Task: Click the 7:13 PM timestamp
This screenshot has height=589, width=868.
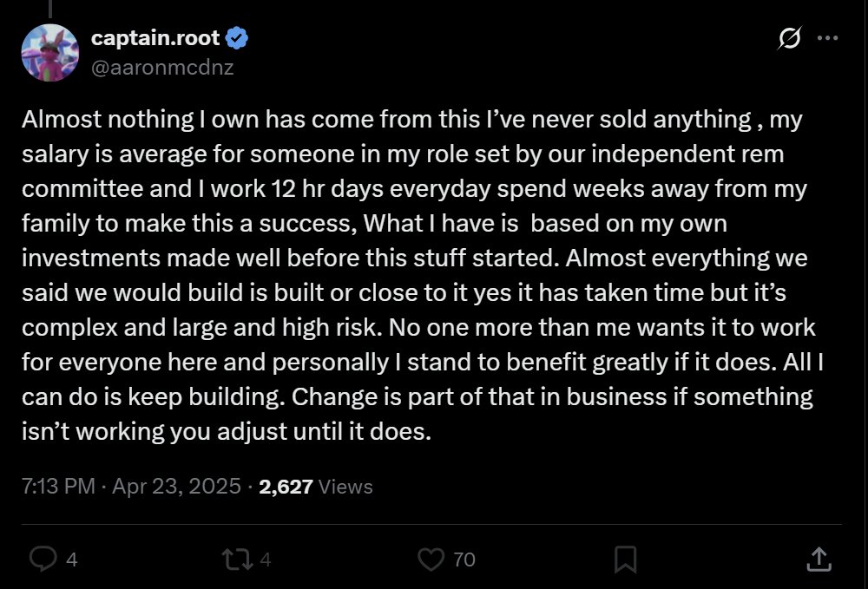Action: coord(58,487)
